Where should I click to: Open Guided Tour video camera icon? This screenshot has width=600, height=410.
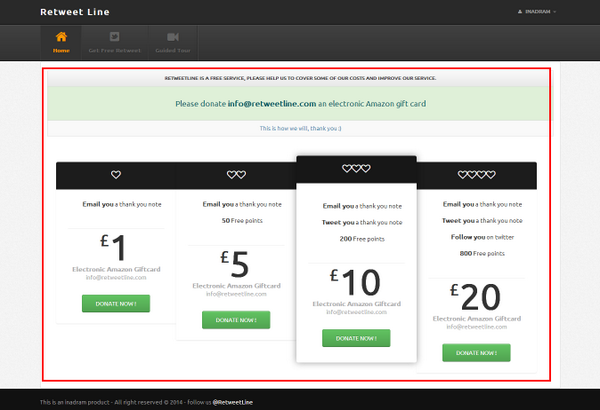click(173, 37)
